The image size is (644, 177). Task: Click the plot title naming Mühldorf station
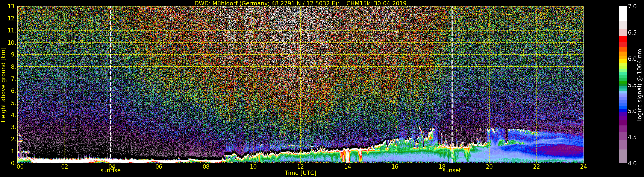[x=300, y=3]
